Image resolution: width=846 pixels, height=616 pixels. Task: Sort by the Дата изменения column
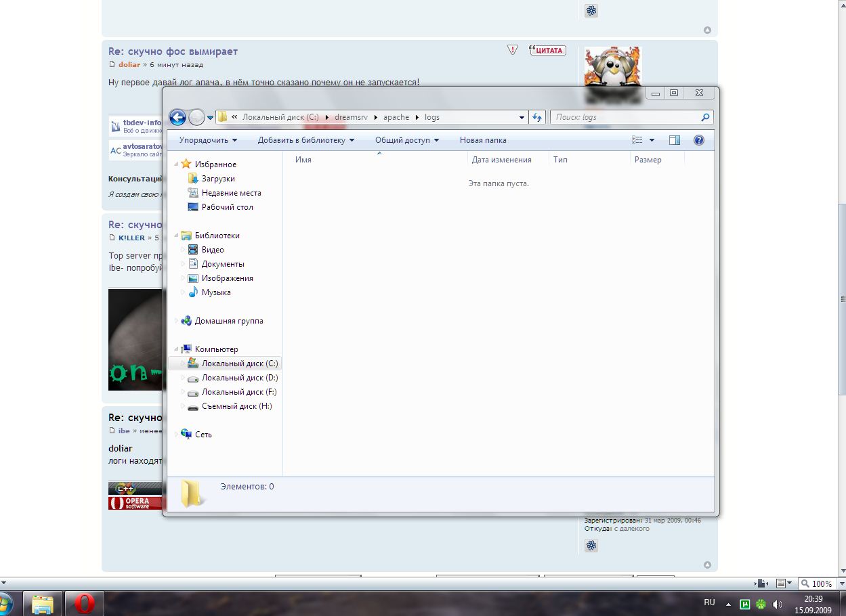[501, 160]
